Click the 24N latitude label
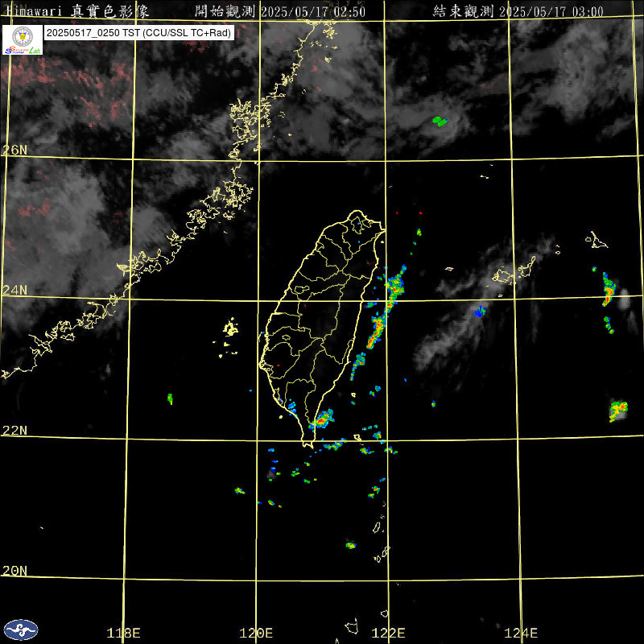This screenshot has width=644, height=644. click(14, 291)
